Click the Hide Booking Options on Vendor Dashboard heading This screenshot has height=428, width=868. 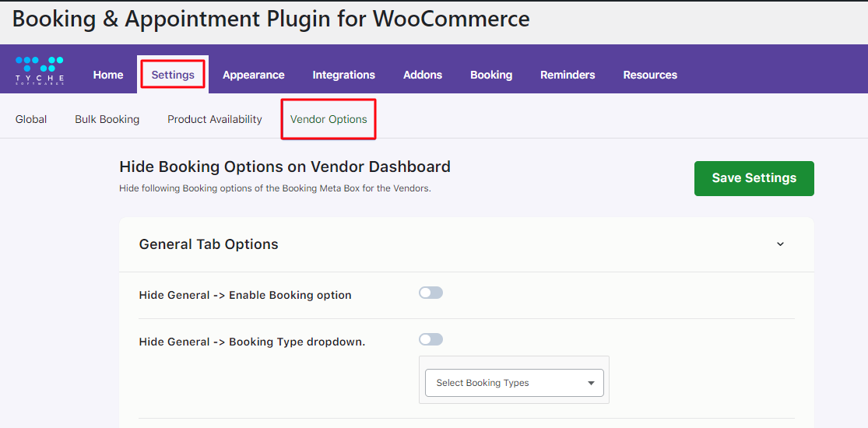click(x=285, y=167)
